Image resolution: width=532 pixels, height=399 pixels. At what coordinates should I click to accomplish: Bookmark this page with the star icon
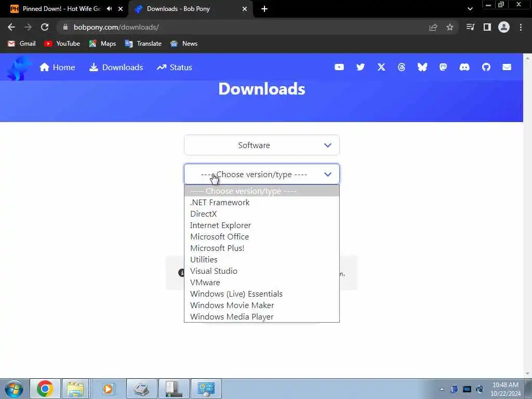tap(449, 27)
